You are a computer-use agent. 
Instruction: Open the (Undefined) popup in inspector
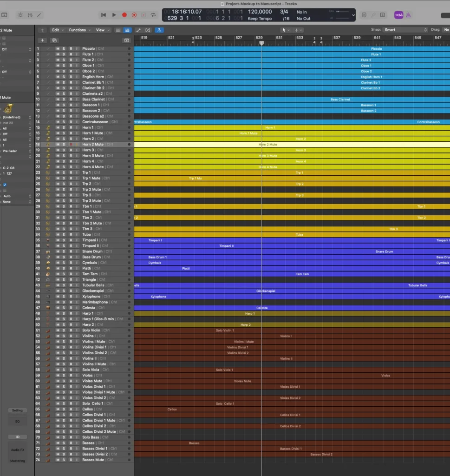(17, 117)
